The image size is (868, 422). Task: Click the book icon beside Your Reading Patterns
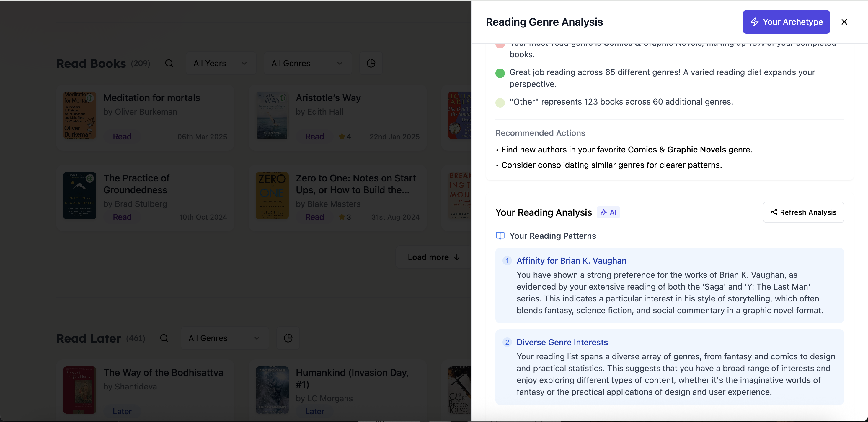[500, 236]
